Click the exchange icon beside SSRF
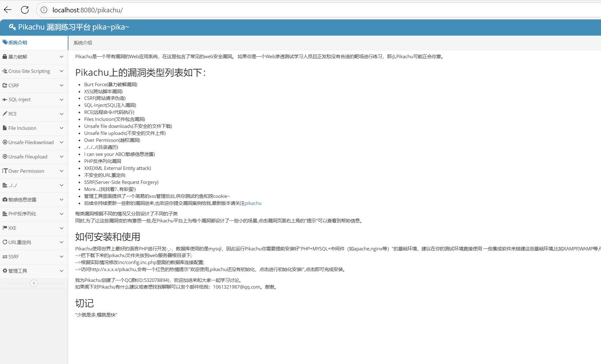Image resolution: width=601 pixels, height=364 pixels. pos(5,256)
